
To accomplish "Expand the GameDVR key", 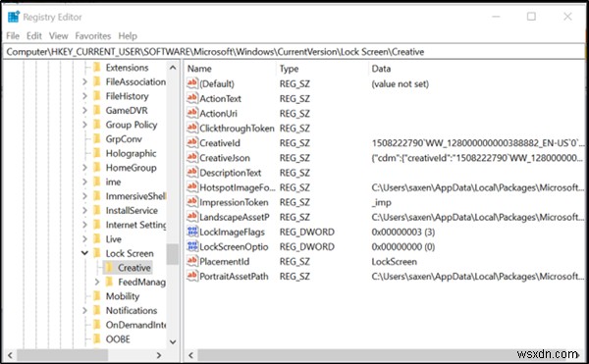I will (84, 110).
